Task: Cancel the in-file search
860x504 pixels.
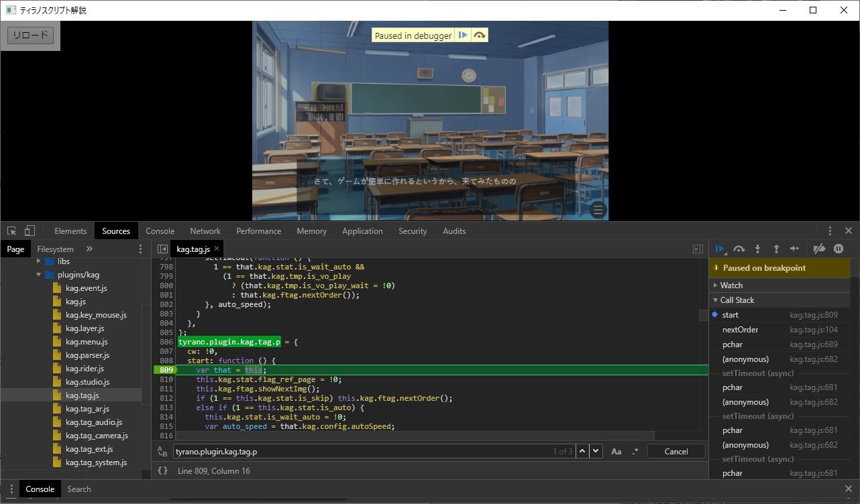Action: [676, 451]
